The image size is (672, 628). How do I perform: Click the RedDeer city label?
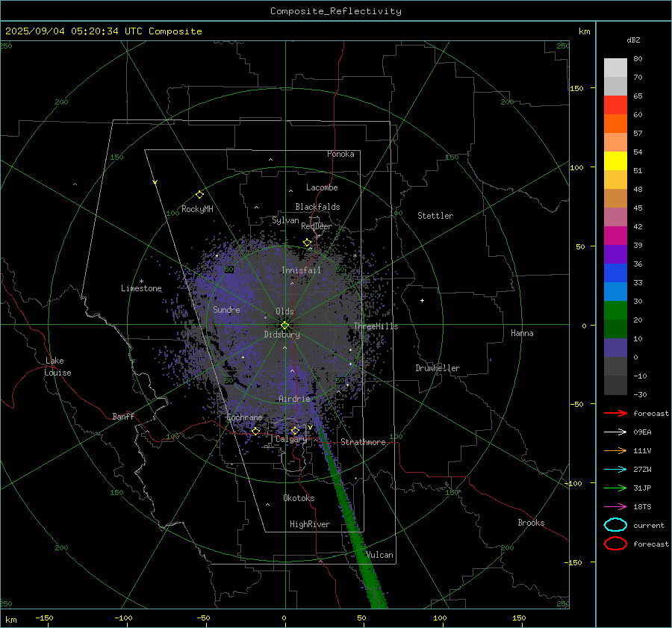(x=317, y=226)
